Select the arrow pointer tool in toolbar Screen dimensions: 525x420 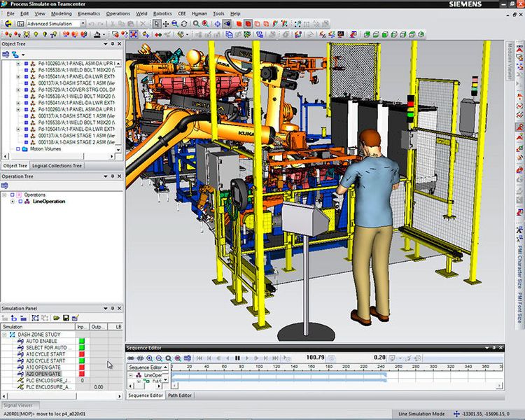(156, 24)
